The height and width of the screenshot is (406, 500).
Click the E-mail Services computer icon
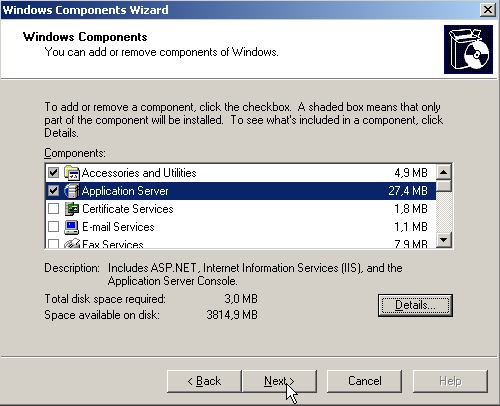coord(72,227)
